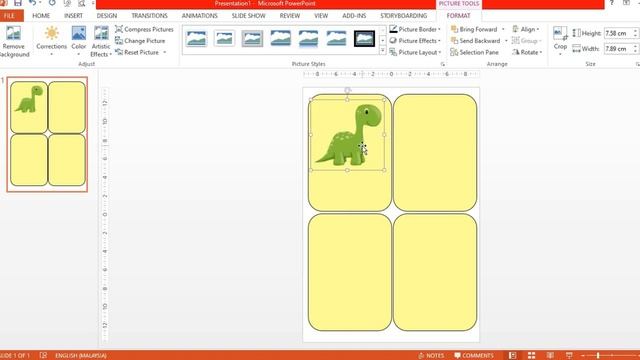Image resolution: width=640 pixels, height=360 pixels.
Task: Open the Picture Effects dropdown
Action: pos(415,41)
